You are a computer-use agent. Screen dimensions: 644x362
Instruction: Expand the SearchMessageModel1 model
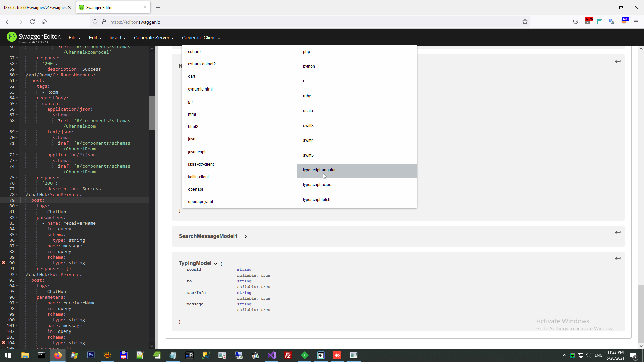[x=246, y=236]
